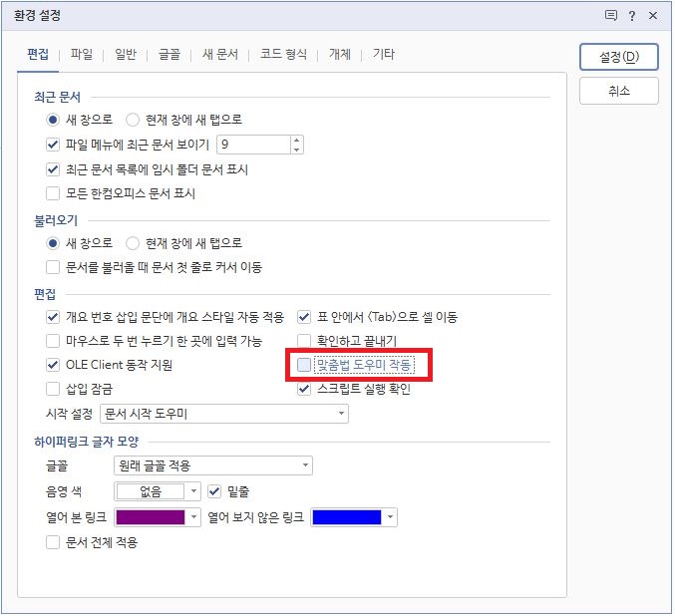Image resolution: width=675 pixels, height=616 pixels.
Task: Click the 취소 button
Action: (x=619, y=91)
